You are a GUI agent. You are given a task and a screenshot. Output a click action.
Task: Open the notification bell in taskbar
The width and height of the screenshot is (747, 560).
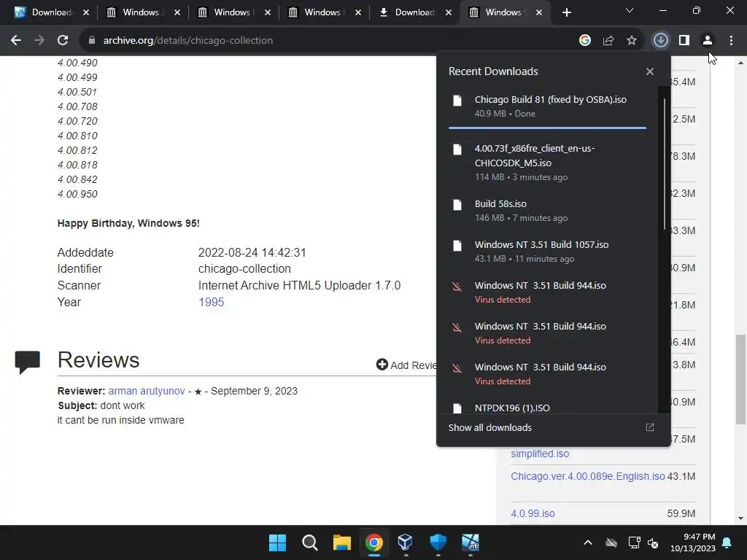[x=727, y=542]
